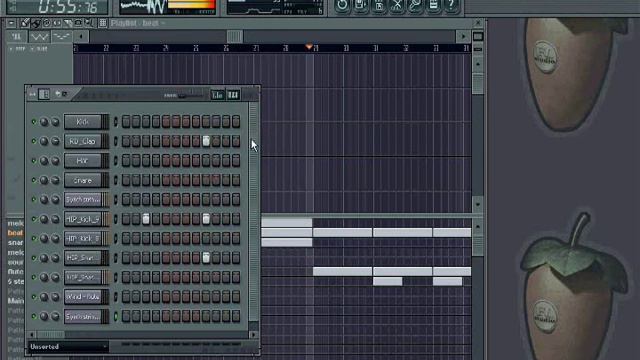Click the step sequencer vertical scrollbar
Image resolution: width=640 pixels, height=360 pixels.
click(253, 211)
